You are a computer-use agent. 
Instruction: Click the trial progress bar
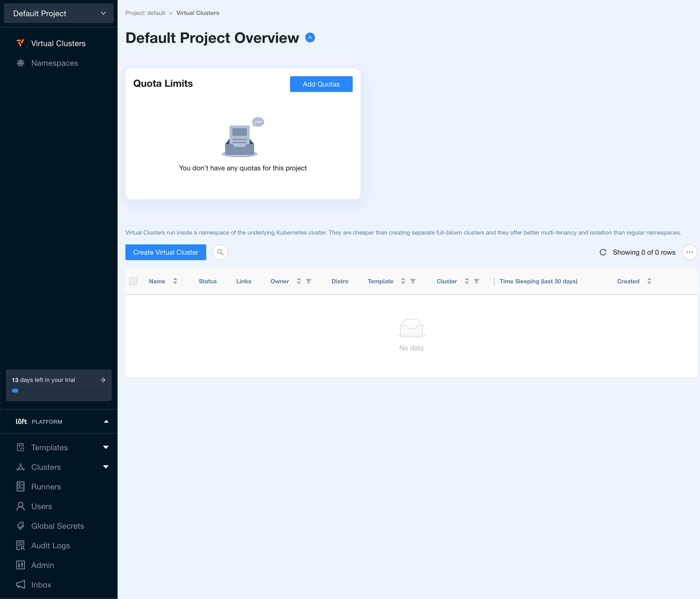pos(59,391)
